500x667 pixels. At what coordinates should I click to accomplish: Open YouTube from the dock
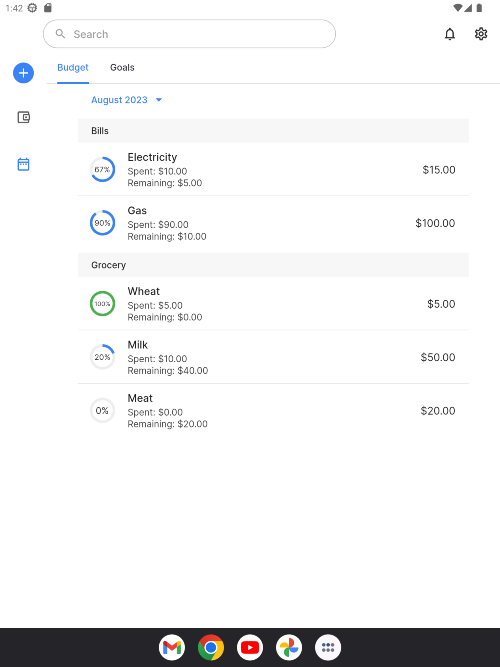[250, 647]
